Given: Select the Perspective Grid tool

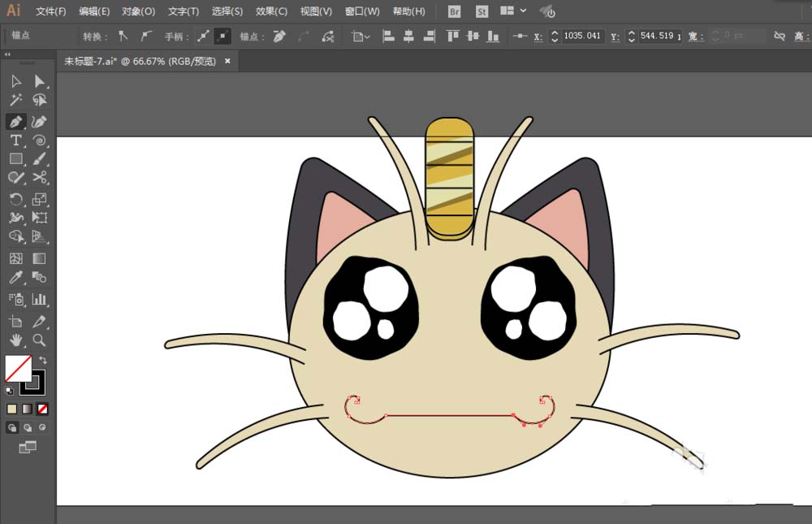Looking at the screenshot, I should (x=39, y=236).
